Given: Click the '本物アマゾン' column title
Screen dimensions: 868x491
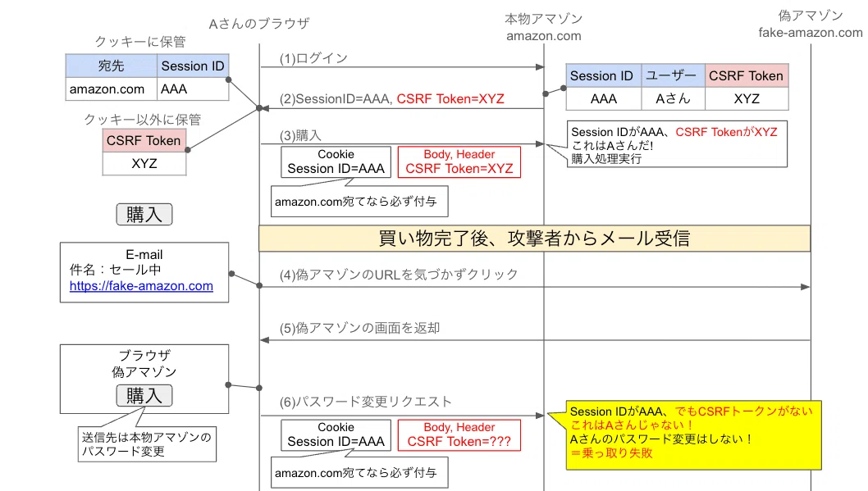Looking at the screenshot, I should click(x=544, y=19).
